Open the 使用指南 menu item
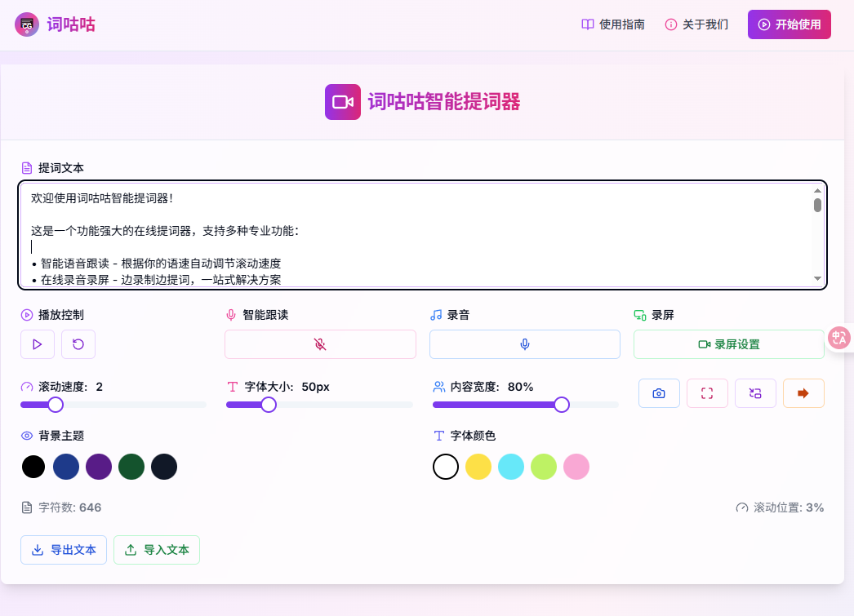 [x=612, y=24]
